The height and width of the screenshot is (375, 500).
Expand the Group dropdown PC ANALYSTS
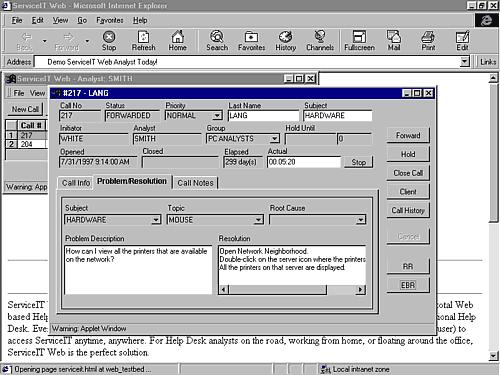tap(275, 138)
